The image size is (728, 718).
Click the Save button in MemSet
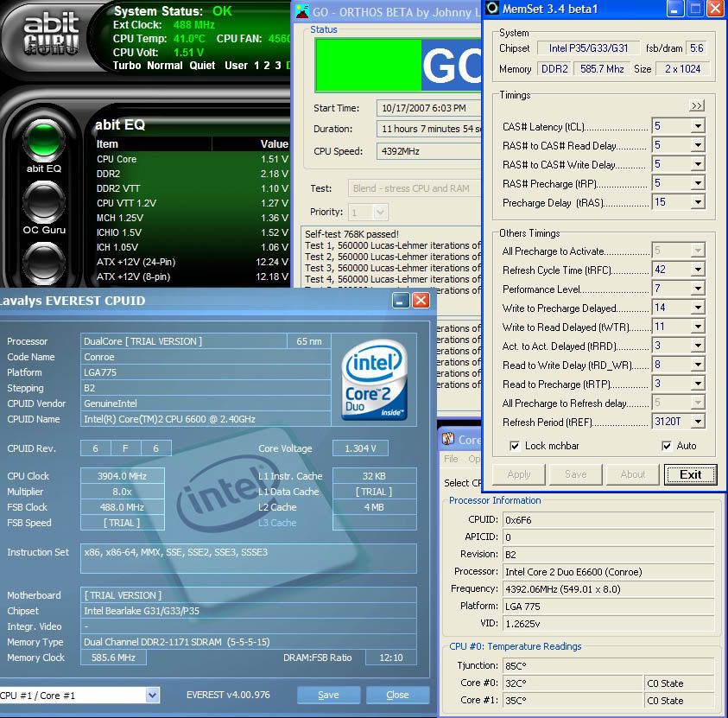[576, 474]
